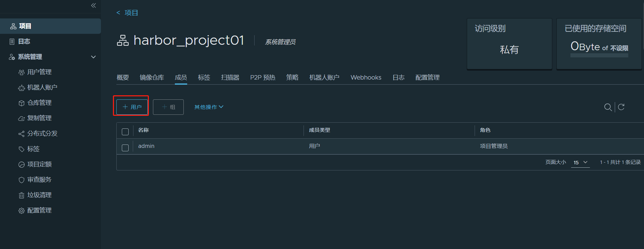The width and height of the screenshot is (644, 249).
Task: Click the + 用户 add user button
Action: [x=132, y=107]
